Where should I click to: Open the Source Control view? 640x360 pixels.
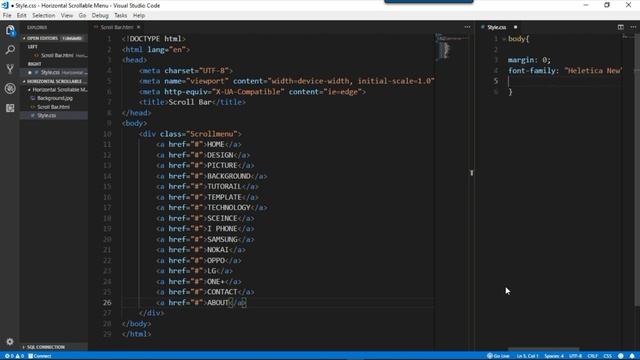pyautogui.click(x=10, y=69)
